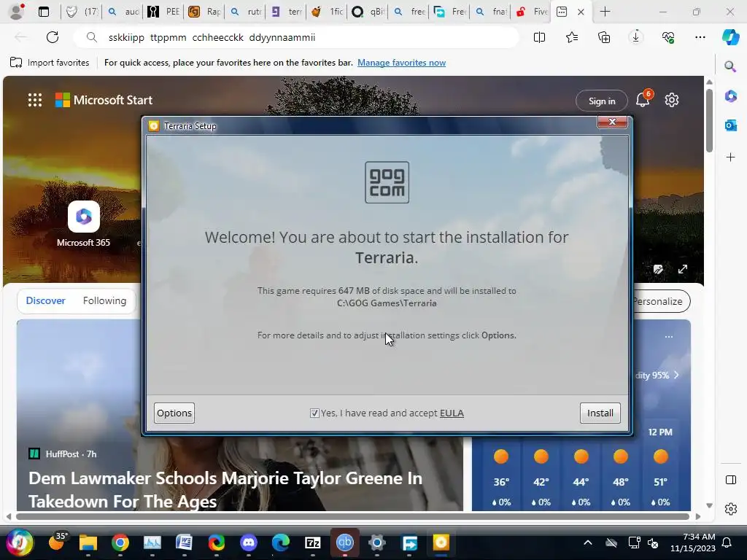Open the notifications bell on Microsoft Start
The width and height of the screenshot is (747, 560).
coord(643,99)
